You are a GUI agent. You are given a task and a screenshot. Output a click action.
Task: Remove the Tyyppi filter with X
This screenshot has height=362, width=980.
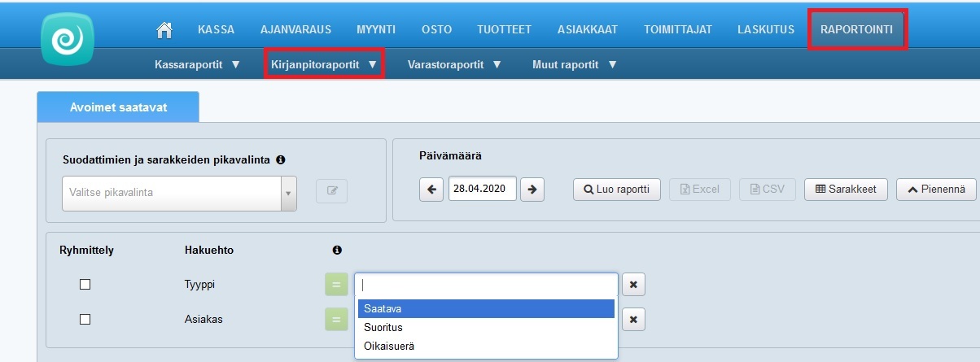coord(634,284)
